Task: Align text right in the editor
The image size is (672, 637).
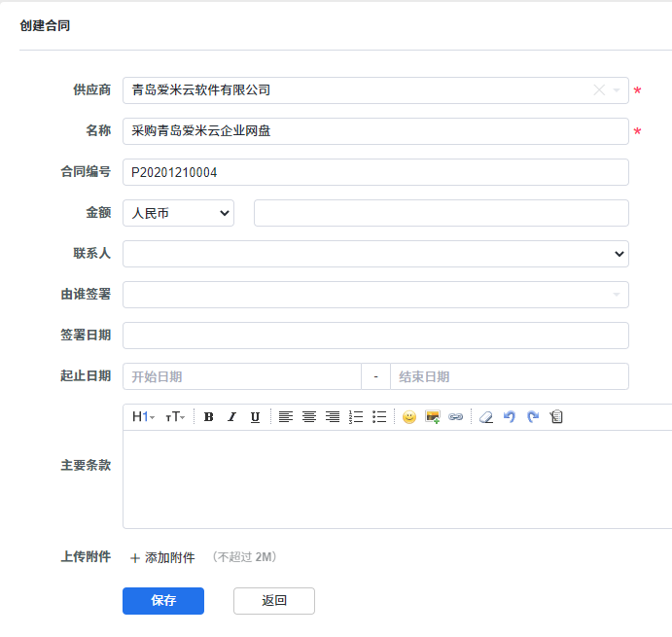Action: (x=333, y=416)
